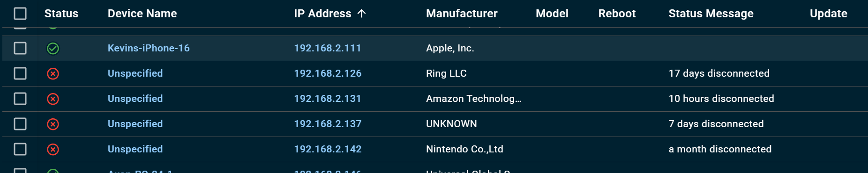
Task: Click the red disconnected icon for the Amazon device
Action: [x=53, y=99]
